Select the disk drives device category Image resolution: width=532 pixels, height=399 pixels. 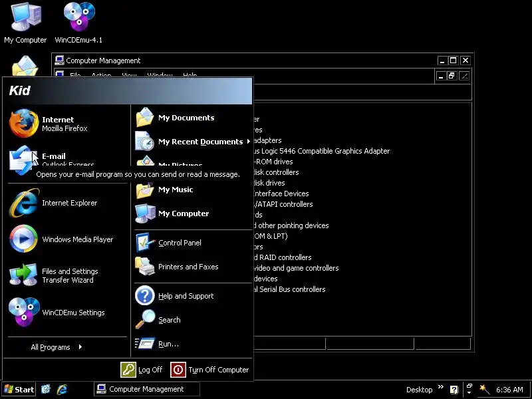[x=269, y=183]
